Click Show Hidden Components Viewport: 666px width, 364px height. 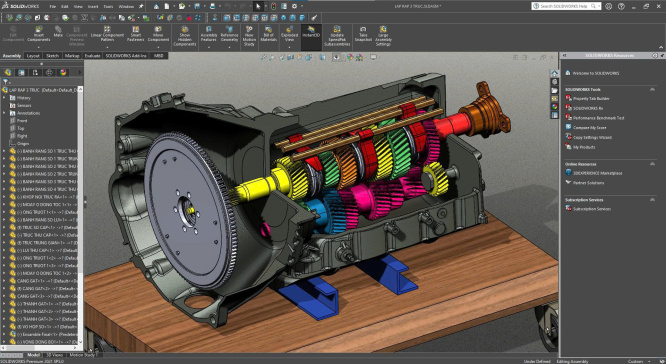[185, 36]
